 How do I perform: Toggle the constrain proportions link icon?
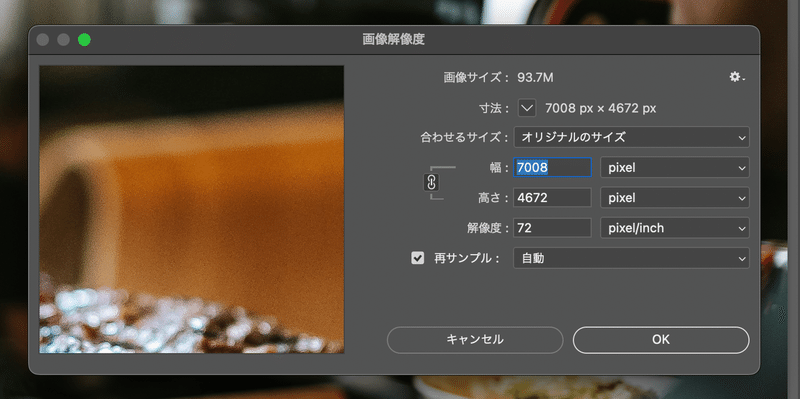431,182
